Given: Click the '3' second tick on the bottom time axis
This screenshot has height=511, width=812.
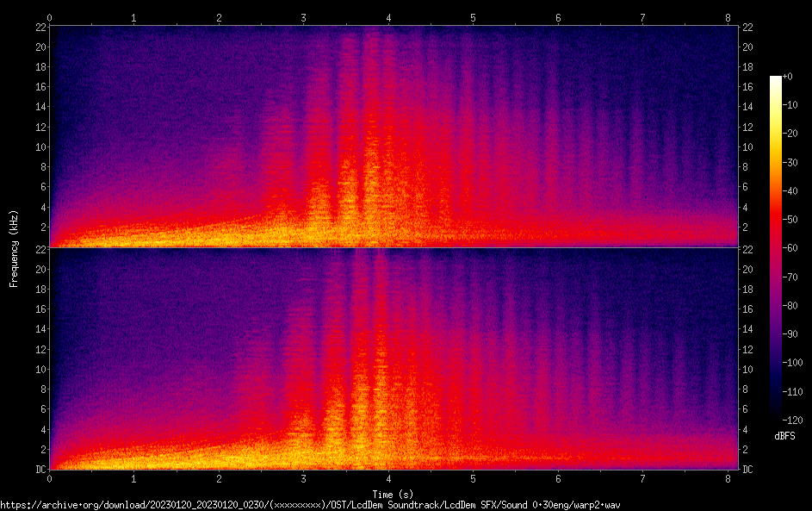Looking at the screenshot, I should [x=304, y=478].
